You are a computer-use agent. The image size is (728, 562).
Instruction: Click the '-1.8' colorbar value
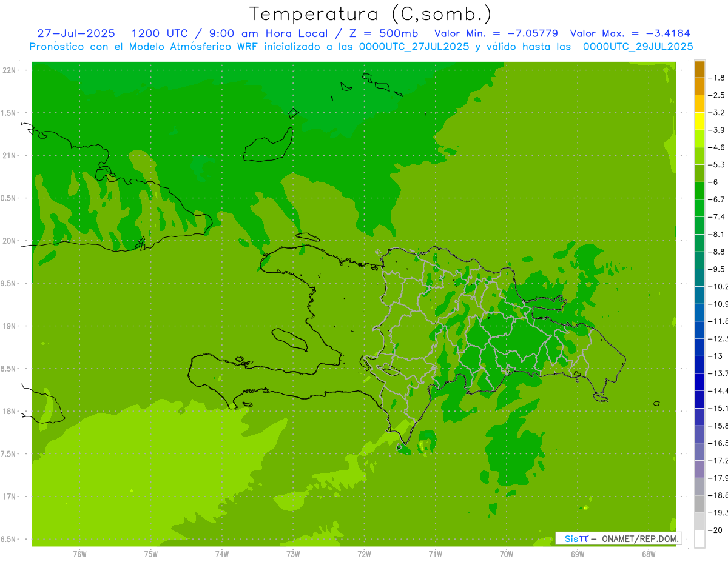pyautogui.click(x=716, y=78)
